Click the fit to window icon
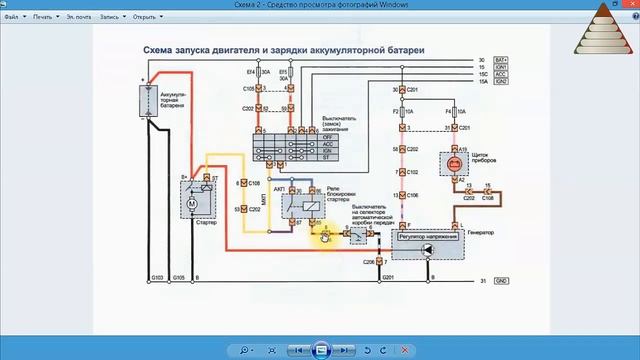The height and width of the screenshot is (360, 640). pyautogui.click(x=272, y=350)
